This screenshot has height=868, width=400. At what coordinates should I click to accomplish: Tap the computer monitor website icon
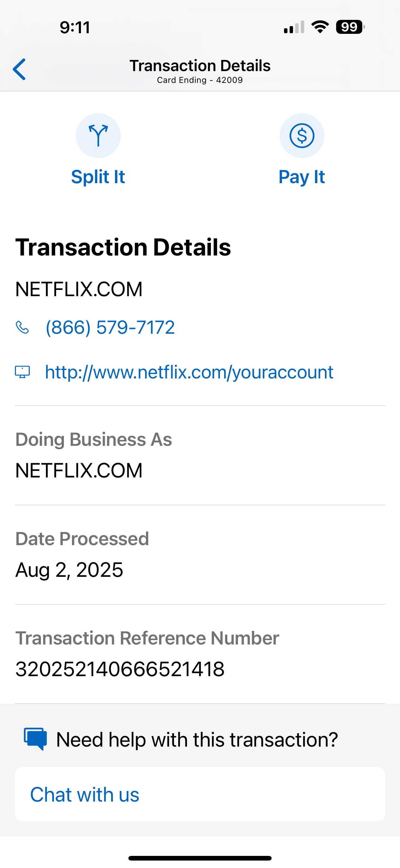point(22,372)
